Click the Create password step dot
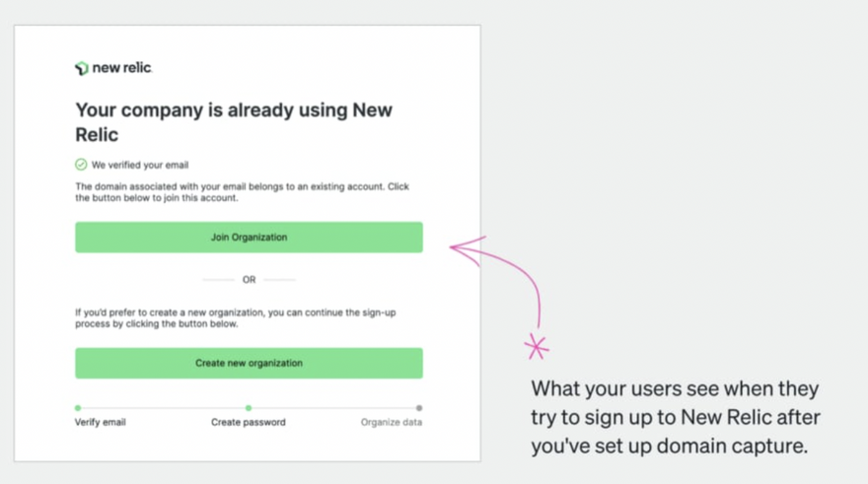This screenshot has width=868, height=484. (x=249, y=407)
